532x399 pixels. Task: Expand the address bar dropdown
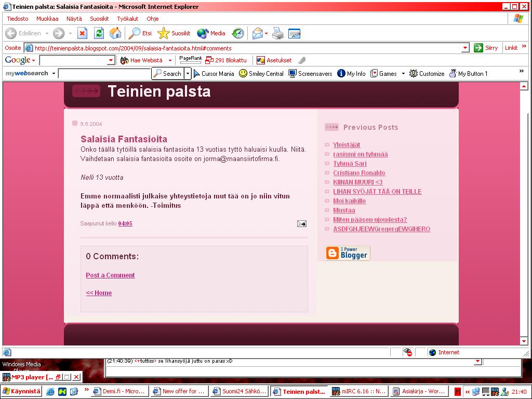click(465, 48)
